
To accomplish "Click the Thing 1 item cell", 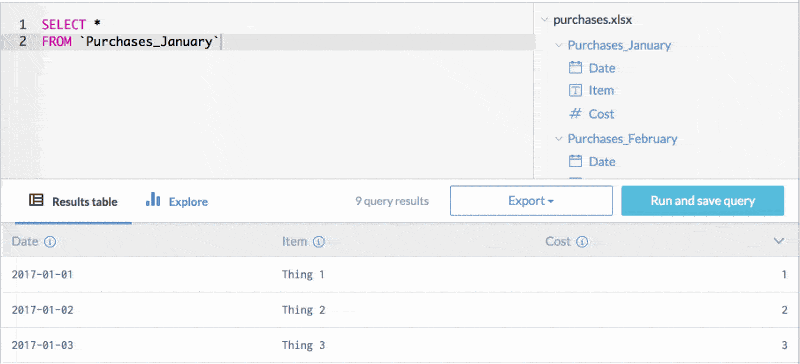I will click(304, 275).
